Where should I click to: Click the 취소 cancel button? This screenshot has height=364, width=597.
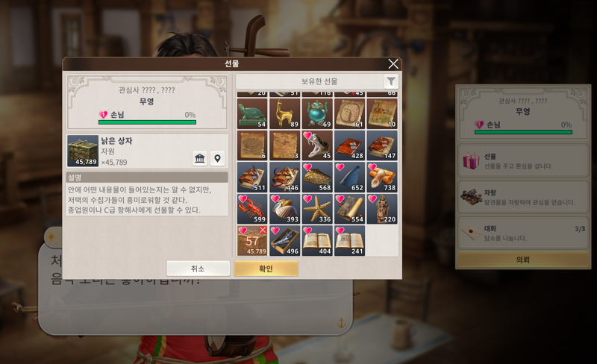[x=198, y=269]
